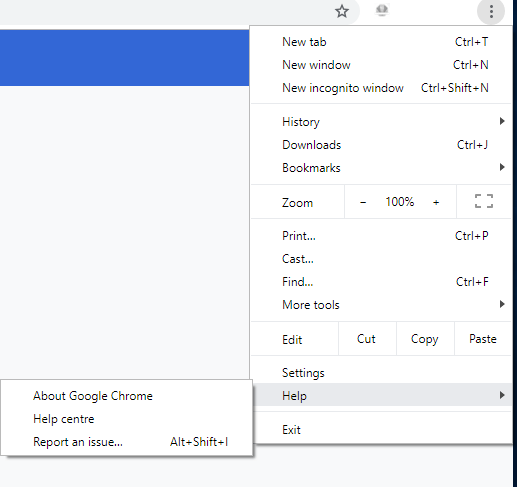Exit Chrome via the menu
Screen dimensions: 517x487
coord(382,430)
